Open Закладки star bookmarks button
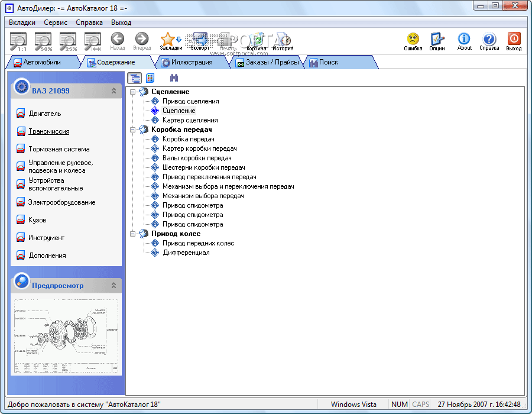This screenshot has width=532, height=414. coord(171,42)
